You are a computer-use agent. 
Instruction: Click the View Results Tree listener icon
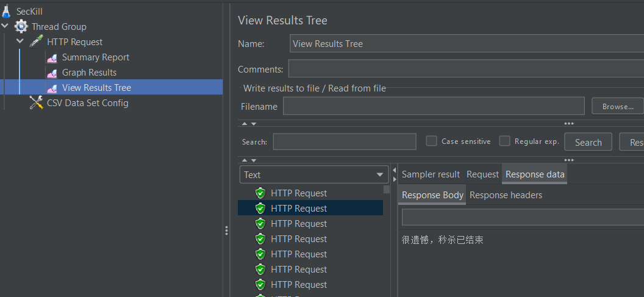pos(52,88)
